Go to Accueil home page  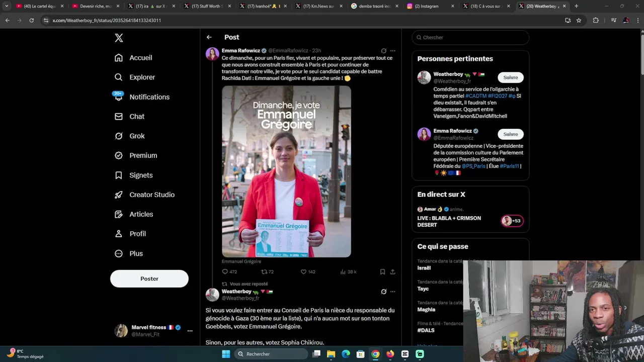[x=133, y=58]
